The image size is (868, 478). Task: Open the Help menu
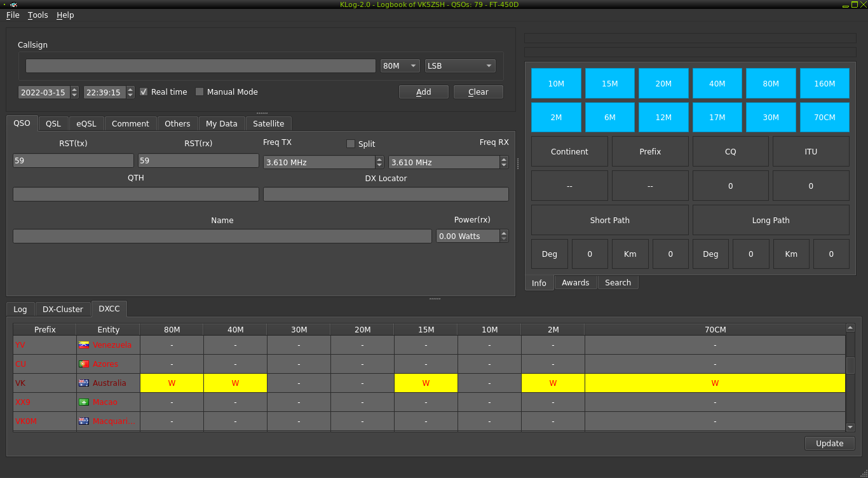click(65, 15)
